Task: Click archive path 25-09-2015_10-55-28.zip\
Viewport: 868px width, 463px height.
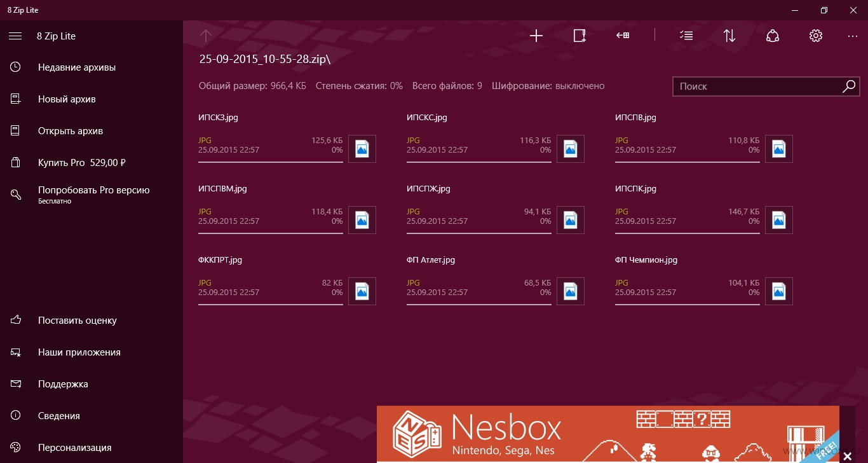Action: (x=265, y=59)
